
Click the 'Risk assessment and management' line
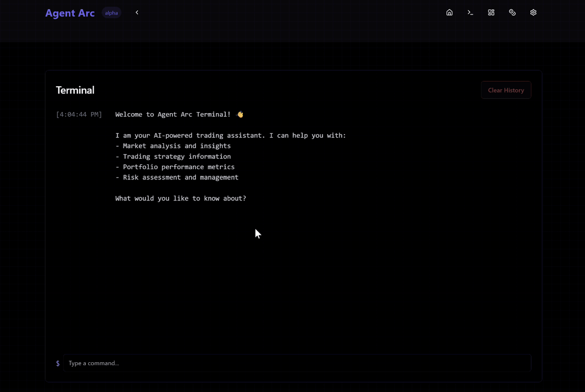pos(177,177)
